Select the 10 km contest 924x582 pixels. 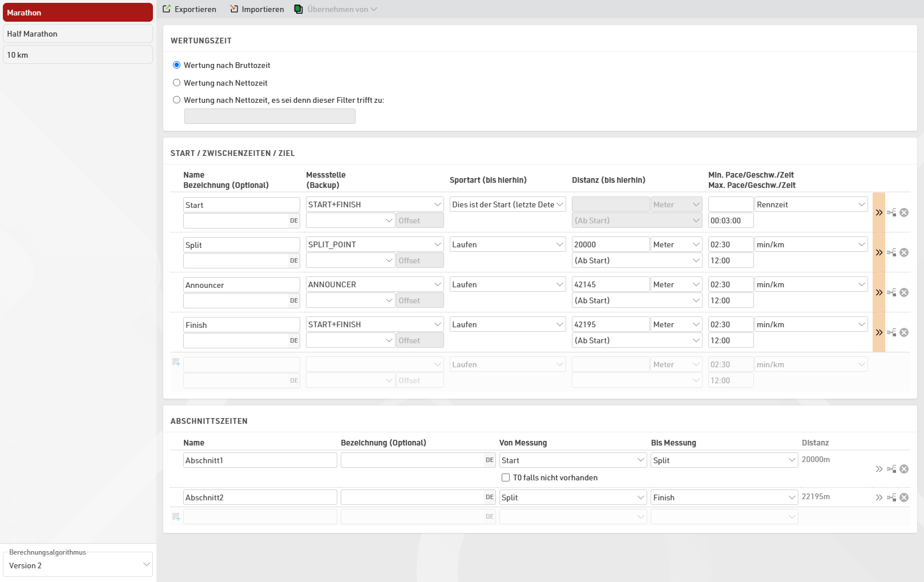click(x=78, y=55)
